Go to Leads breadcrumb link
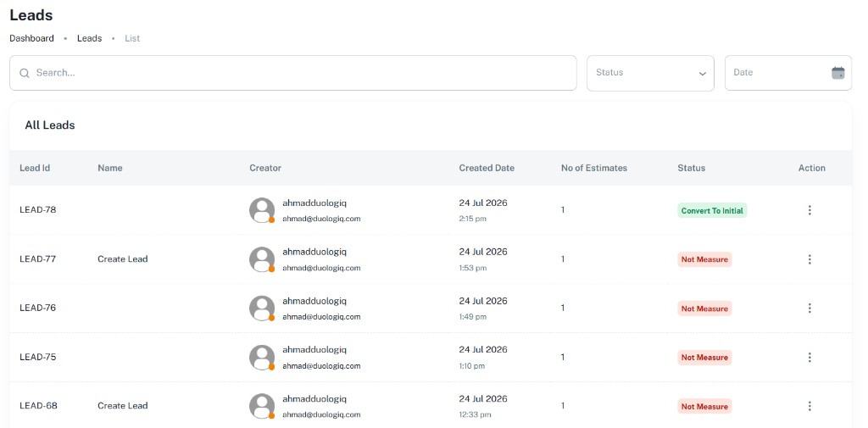Image resolution: width=868 pixels, height=428 pixels. 89,38
